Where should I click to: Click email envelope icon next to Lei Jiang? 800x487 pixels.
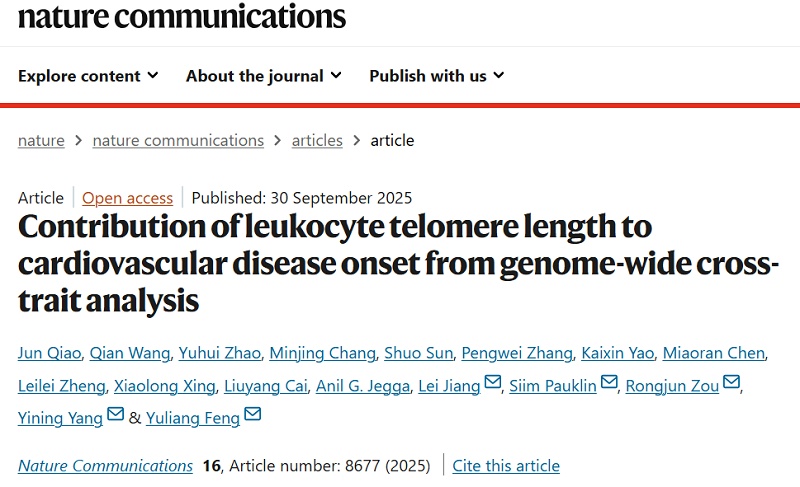point(492,381)
